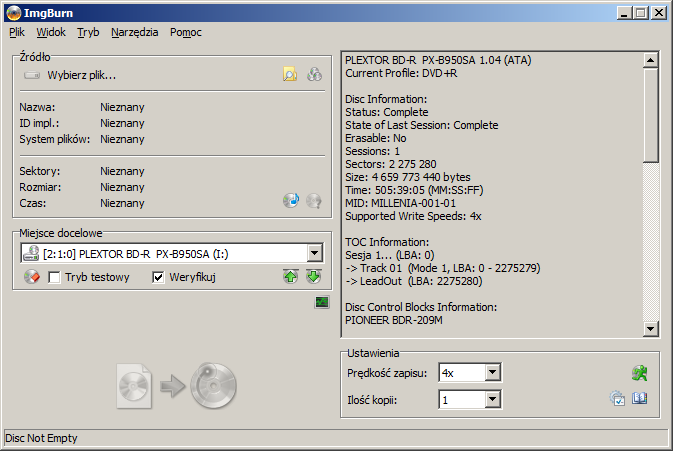Open the Narzędzia menu
Image resolution: width=673 pixels, height=451 pixels.
click(135, 32)
